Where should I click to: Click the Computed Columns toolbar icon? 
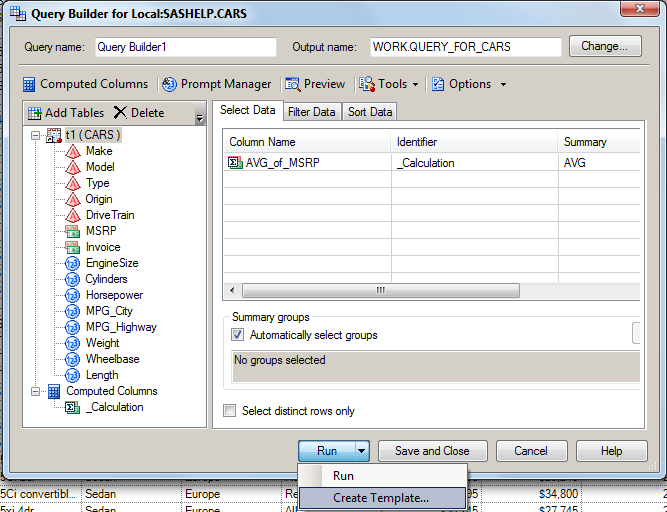point(30,85)
